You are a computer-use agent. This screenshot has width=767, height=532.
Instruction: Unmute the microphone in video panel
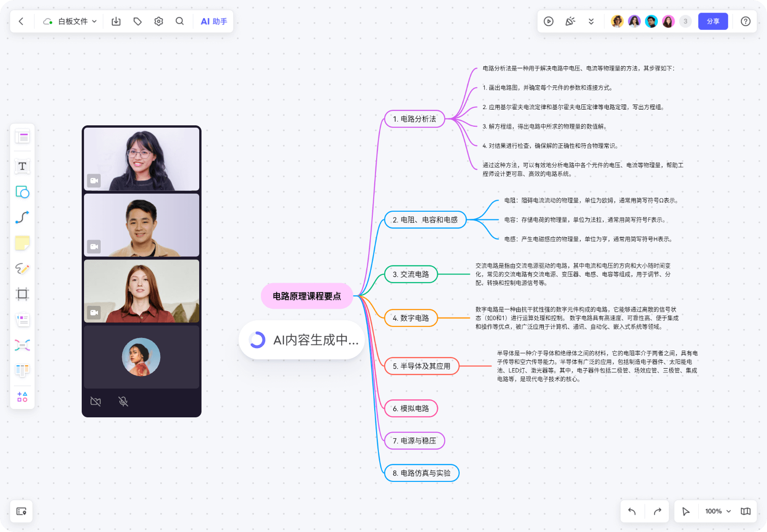[124, 402]
